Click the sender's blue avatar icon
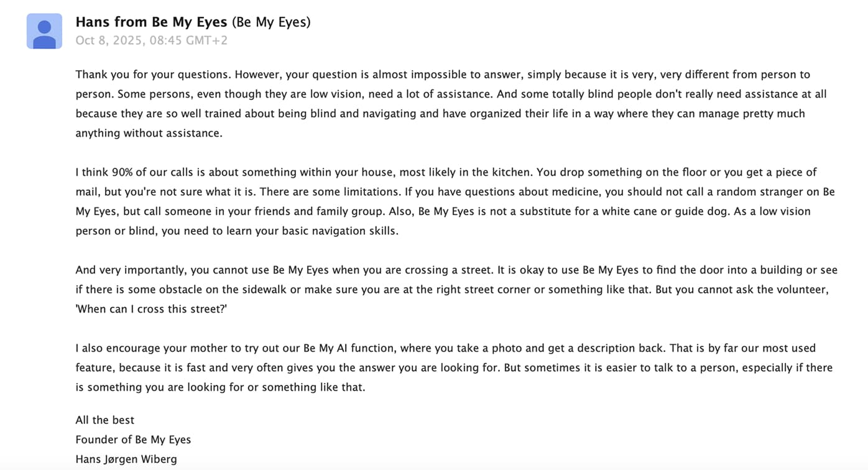The width and height of the screenshot is (868, 470). (44, 31)
